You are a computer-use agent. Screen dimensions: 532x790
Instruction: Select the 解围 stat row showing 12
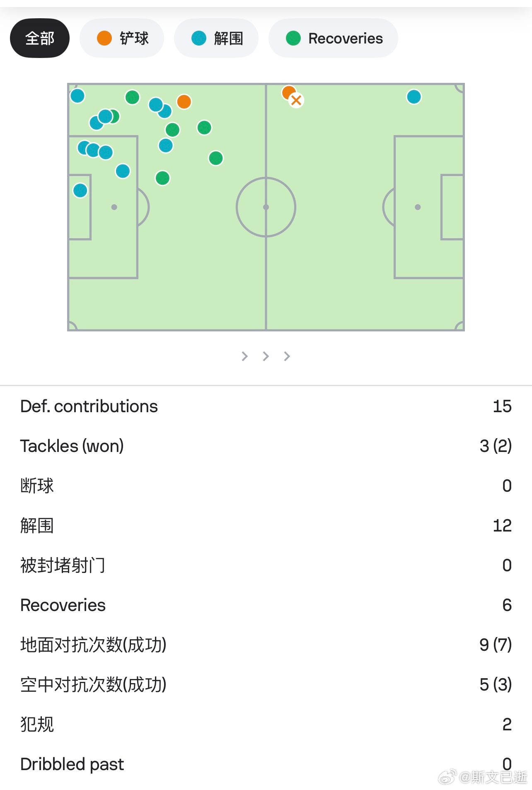tap(266, 526)
